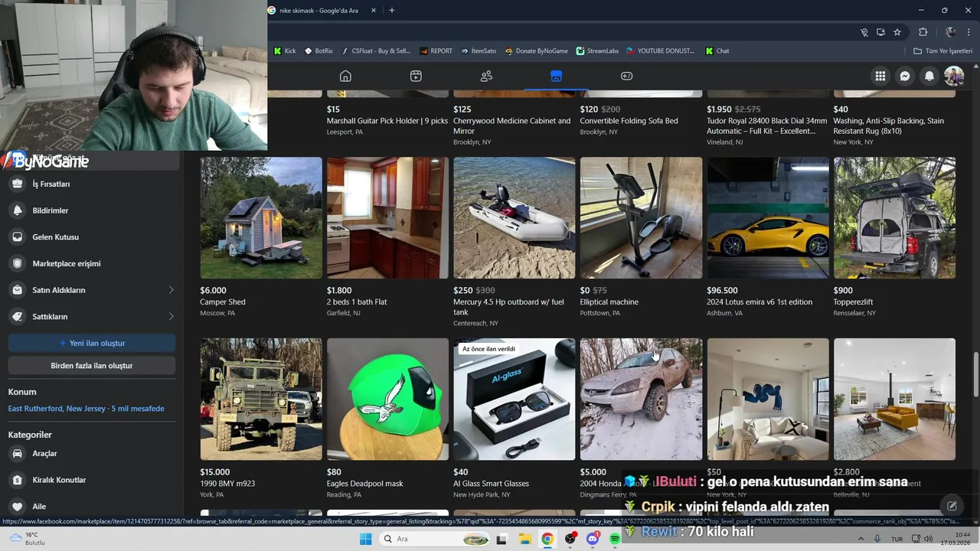
Task: Open the volume tray icon
Action: pos(929,539)
